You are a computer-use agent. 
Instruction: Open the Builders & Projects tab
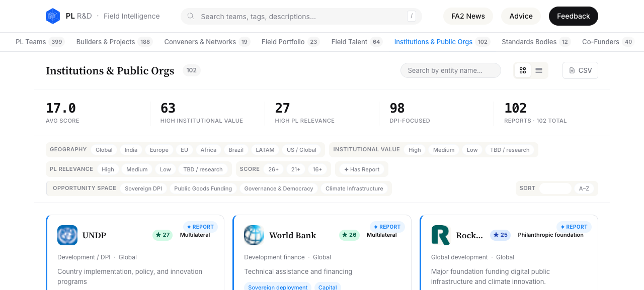(x=114, y=42)
